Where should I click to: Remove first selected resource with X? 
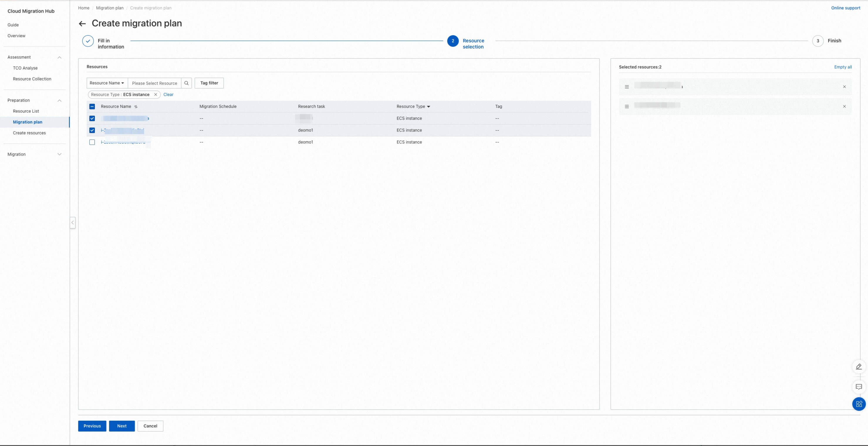844,87
